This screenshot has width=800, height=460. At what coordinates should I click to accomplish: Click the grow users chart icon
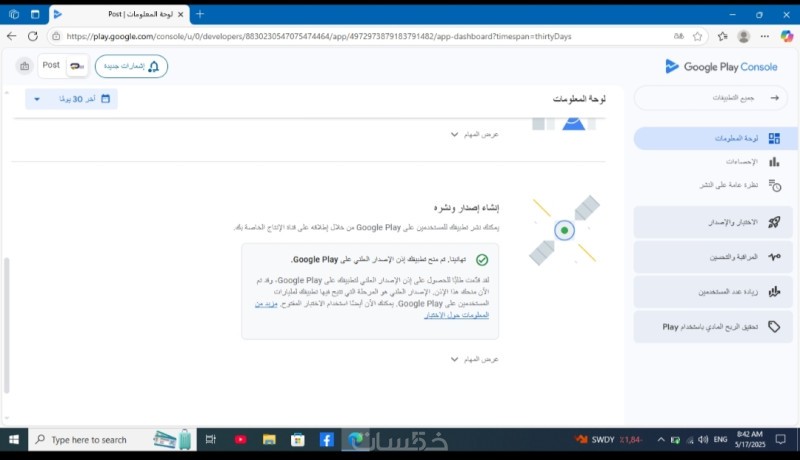coord(774,291)
